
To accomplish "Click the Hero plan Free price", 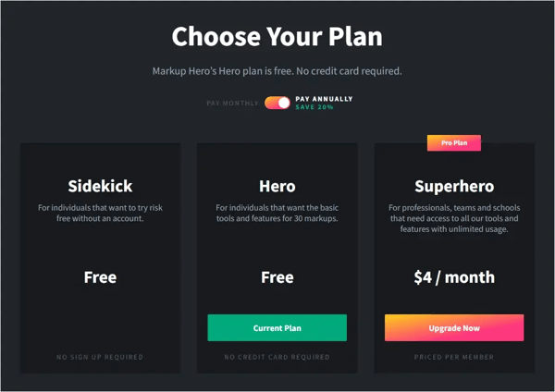I will click(277, 277).
